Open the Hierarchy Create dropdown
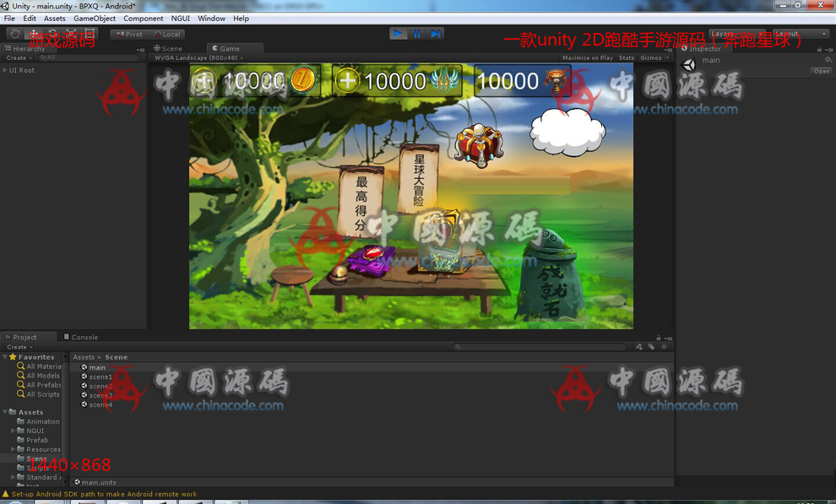The width and height of the screenshot is (836, 504). pyautogui.click(x=19, y=57)
